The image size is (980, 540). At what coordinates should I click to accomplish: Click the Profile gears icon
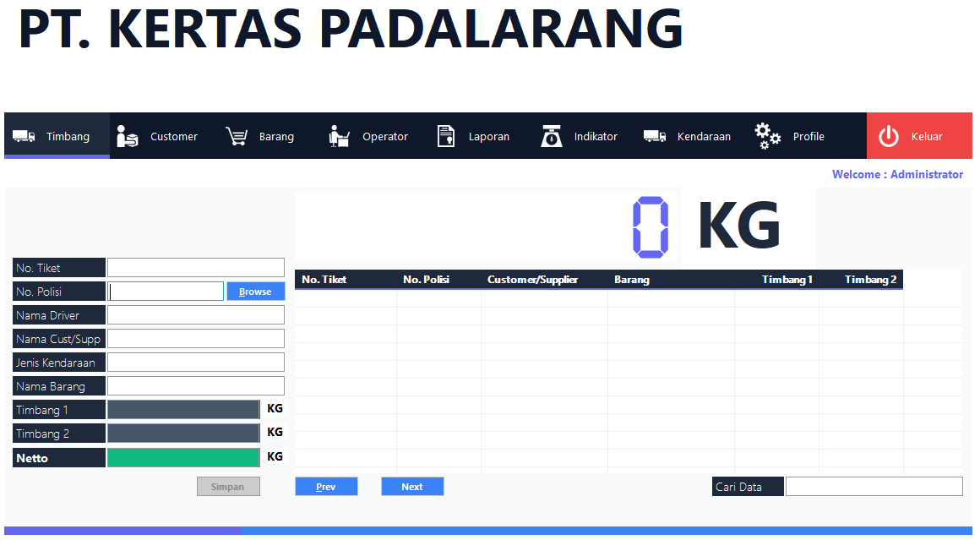click(767, 135)
